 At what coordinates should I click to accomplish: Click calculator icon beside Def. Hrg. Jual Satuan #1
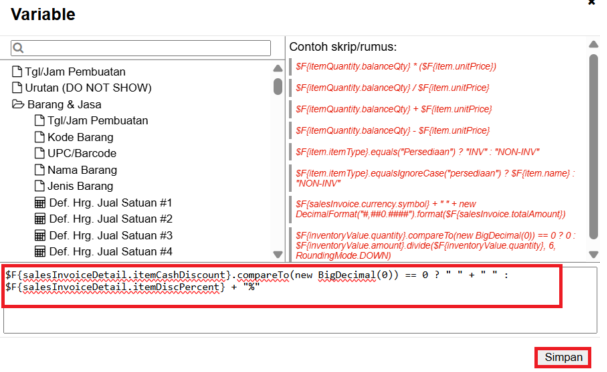tap(40, 202)
